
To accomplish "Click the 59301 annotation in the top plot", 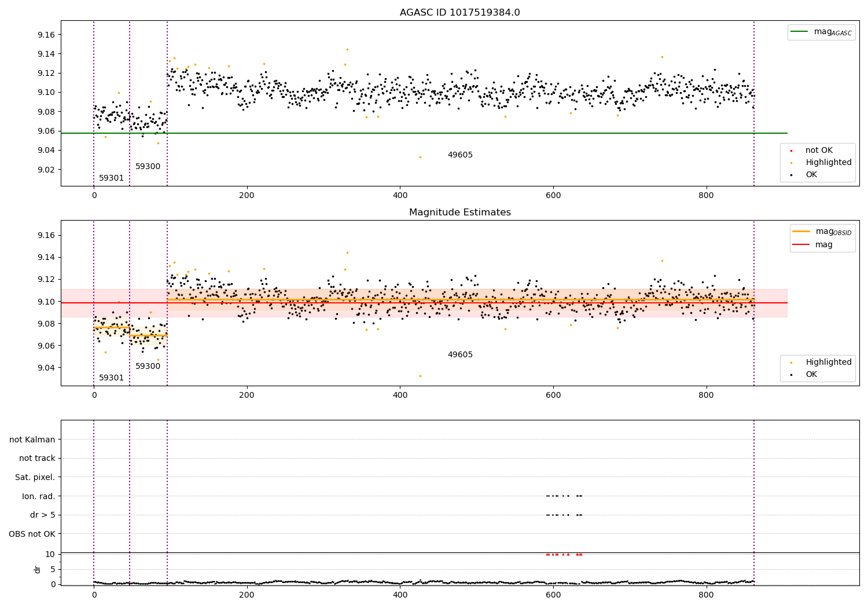I will (x=111, y=178).
